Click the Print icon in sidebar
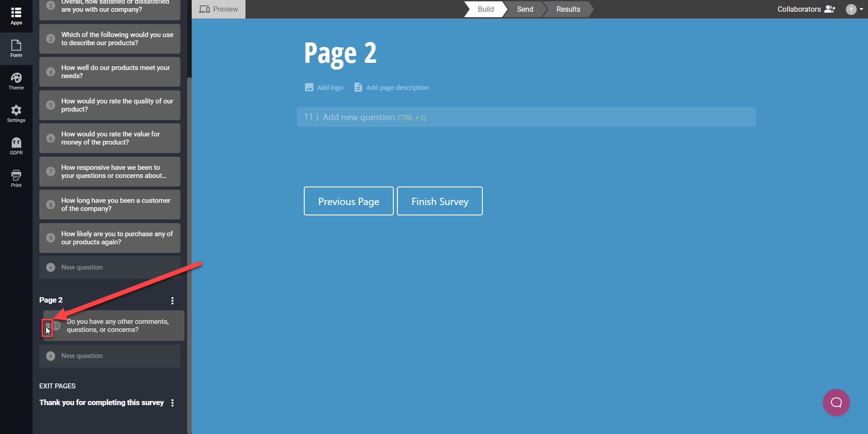The image size is (868, 434). tap(16, 179)
